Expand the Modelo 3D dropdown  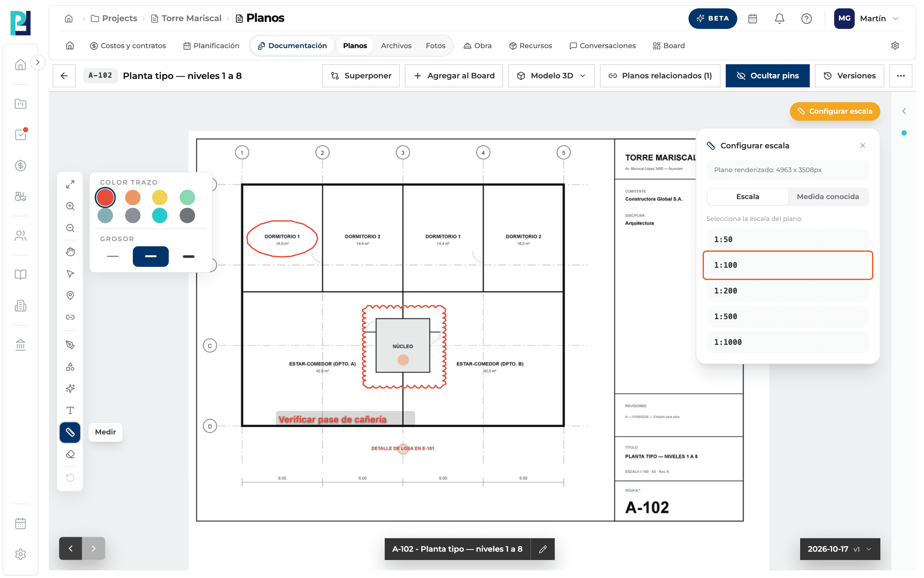(551, 76)
